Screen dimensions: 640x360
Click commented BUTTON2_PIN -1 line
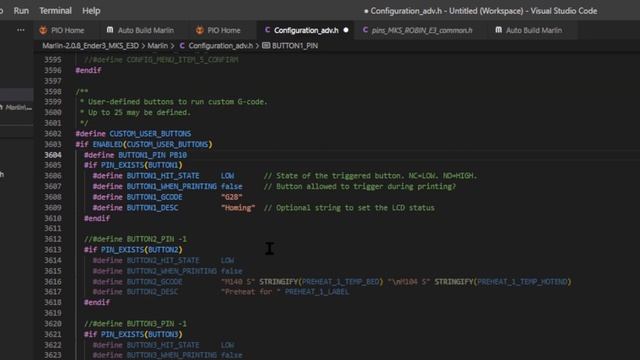pyautogui.click(x=136, y=239)
